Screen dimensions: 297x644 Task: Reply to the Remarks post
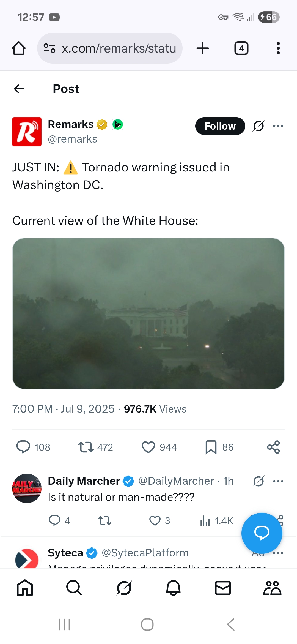(23, 447)
